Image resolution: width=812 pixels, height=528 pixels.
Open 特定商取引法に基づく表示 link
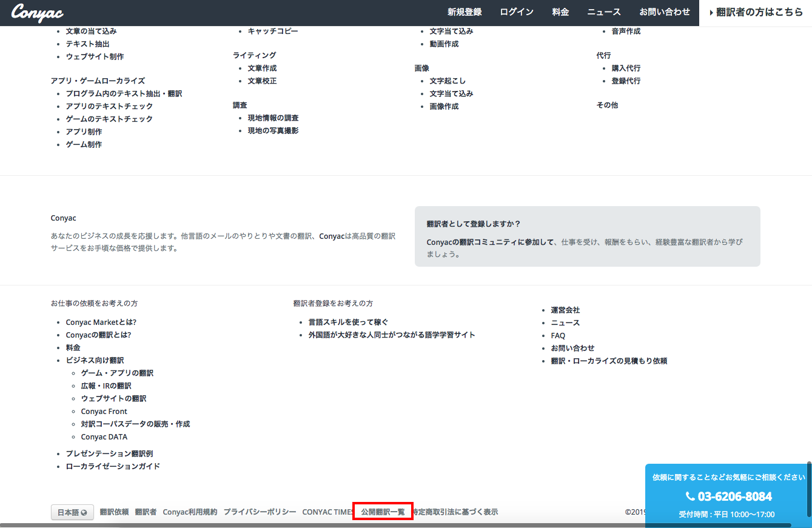[x=455, y=512]
